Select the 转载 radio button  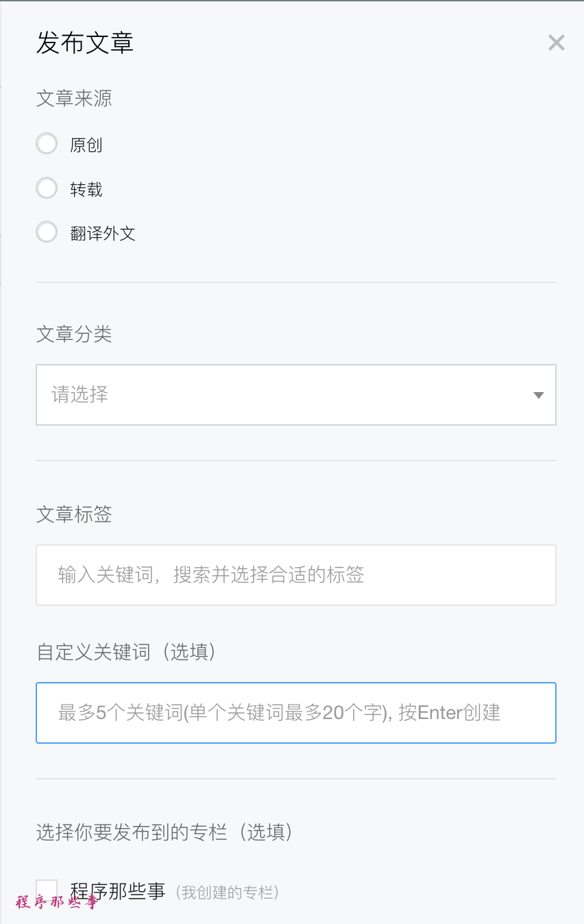coord(47,189)
